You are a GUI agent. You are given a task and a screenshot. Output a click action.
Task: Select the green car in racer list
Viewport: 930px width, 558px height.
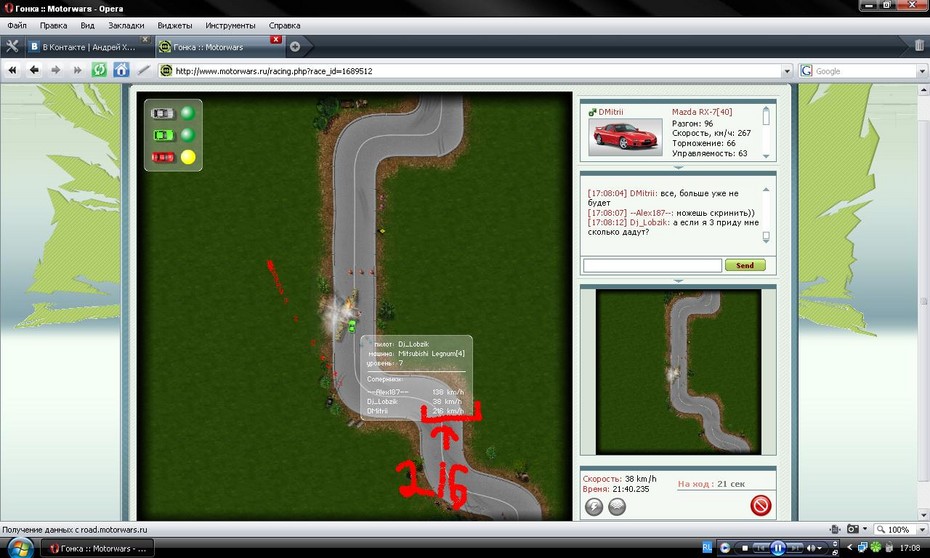[163, 135]
